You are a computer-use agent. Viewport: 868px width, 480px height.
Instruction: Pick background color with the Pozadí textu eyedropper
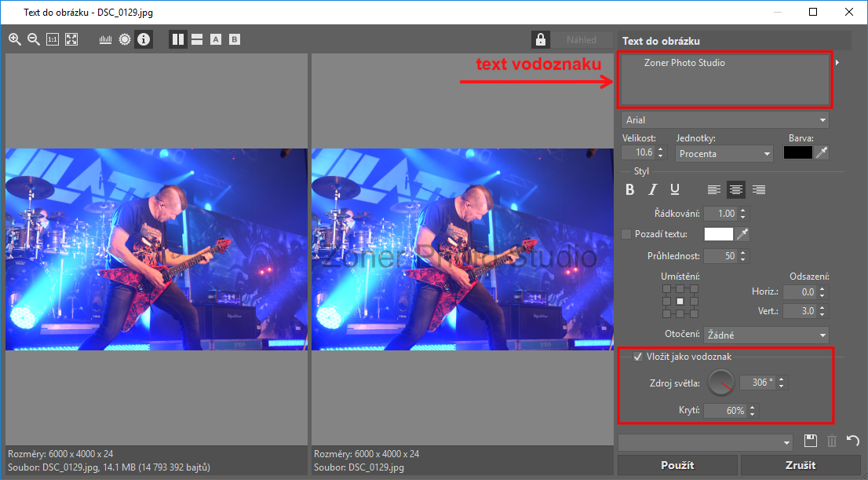point(742,234)
